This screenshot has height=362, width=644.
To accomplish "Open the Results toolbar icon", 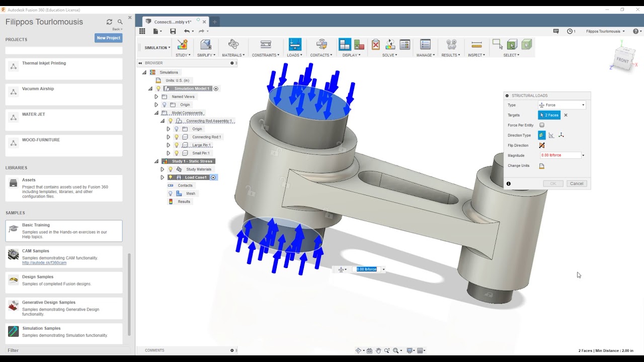I will click(451, 45).
